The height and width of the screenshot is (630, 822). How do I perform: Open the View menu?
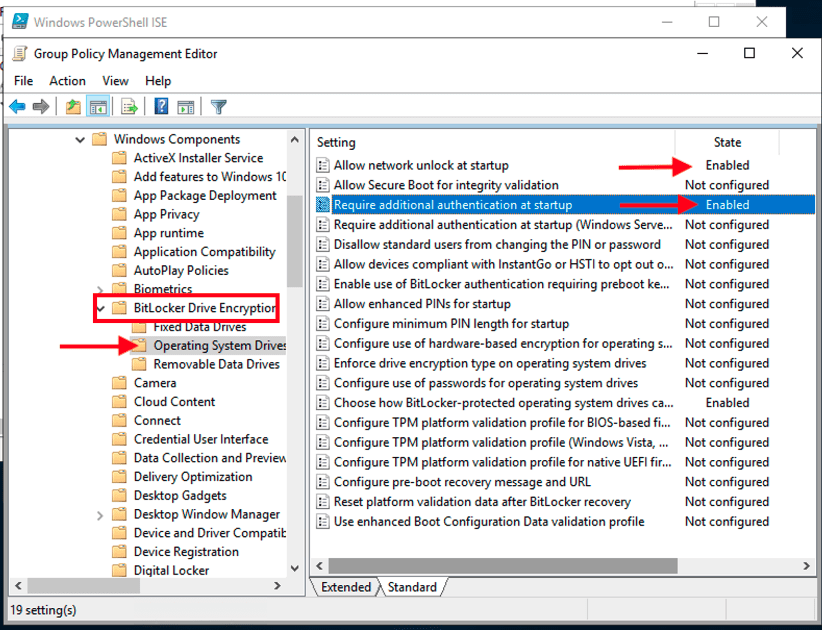[115, 81]
